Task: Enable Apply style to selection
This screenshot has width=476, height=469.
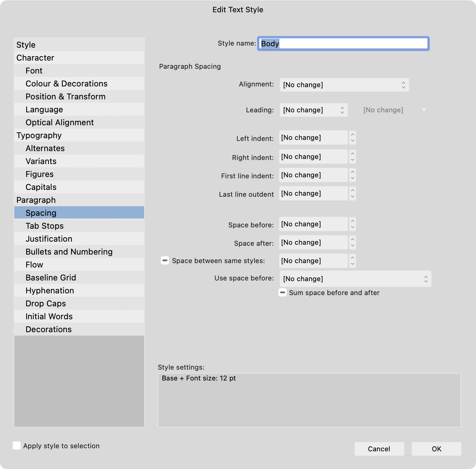Action: [17, 445]
